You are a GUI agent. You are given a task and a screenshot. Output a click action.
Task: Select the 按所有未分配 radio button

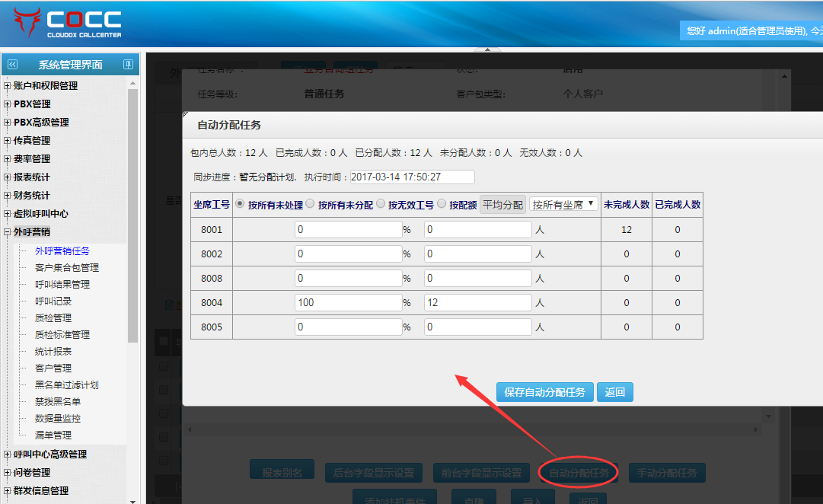click(310, 204)
